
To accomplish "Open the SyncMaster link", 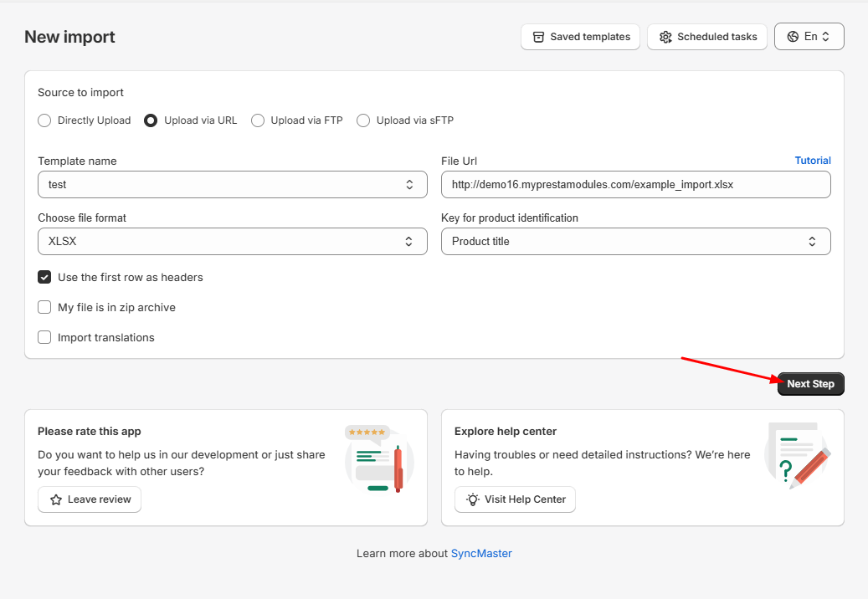I will click(x=481, y=554).
